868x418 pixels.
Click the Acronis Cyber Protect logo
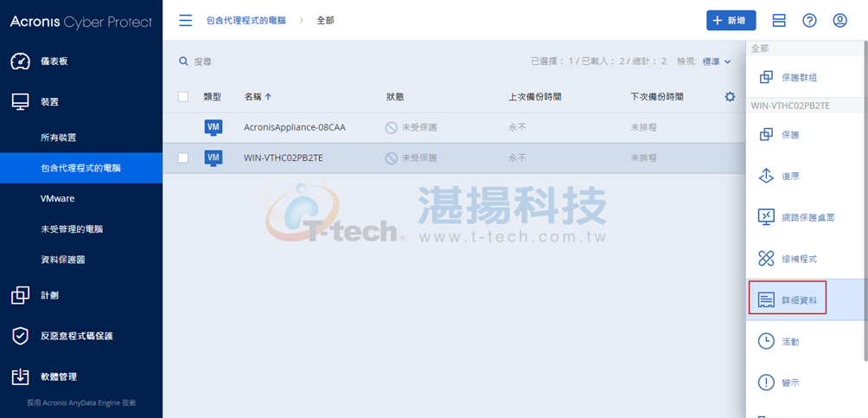click(x=80, y=23)
